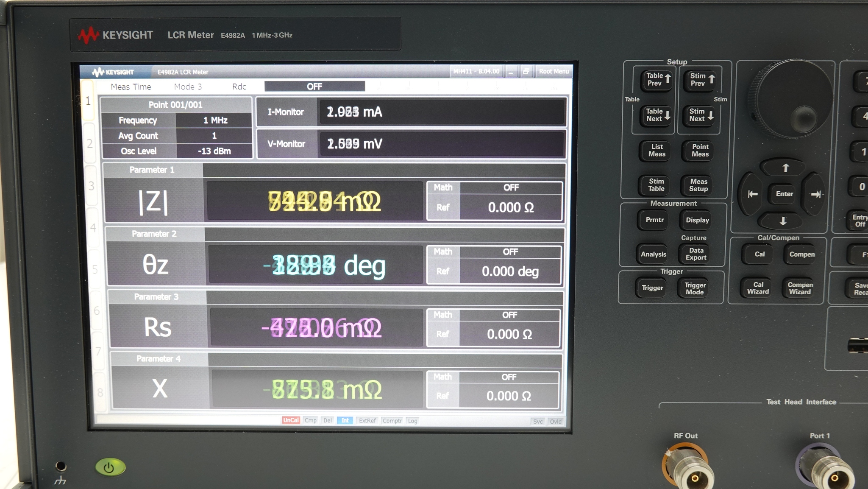Click the Ovld overload indicator
This screenshot has height=489, width=868.
click(x=556, y=421)
